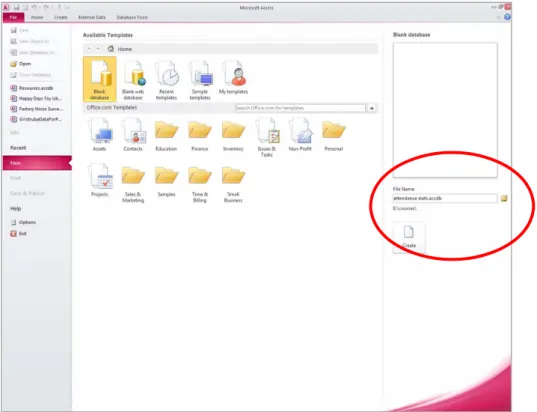537x412 pixels.
Task: Open Sample templates
Action: point(200,80)
